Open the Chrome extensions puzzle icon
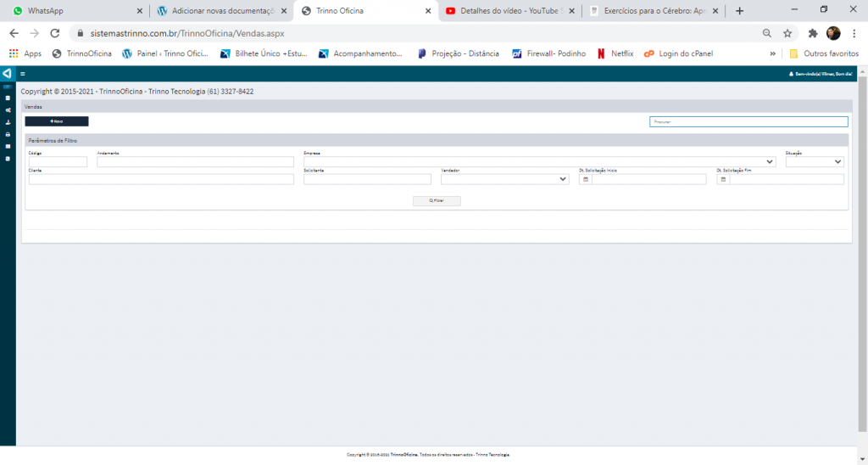Image resolution: width=868 pixels, height=465 pixels. click(x=812, y=33)
